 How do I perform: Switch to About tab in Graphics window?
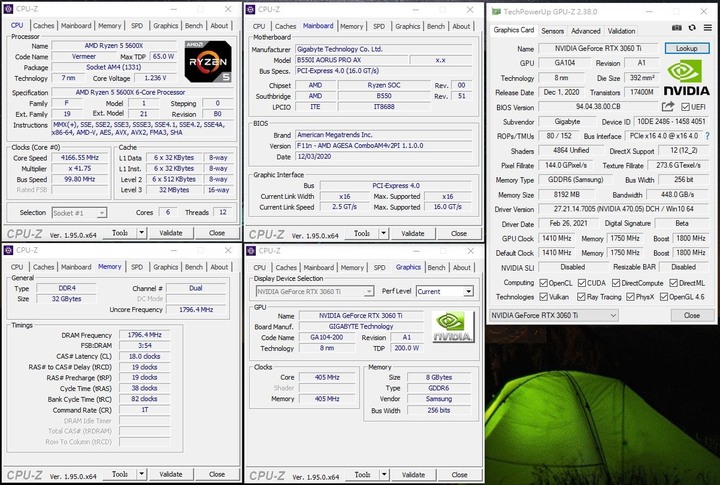coord(461,267)
